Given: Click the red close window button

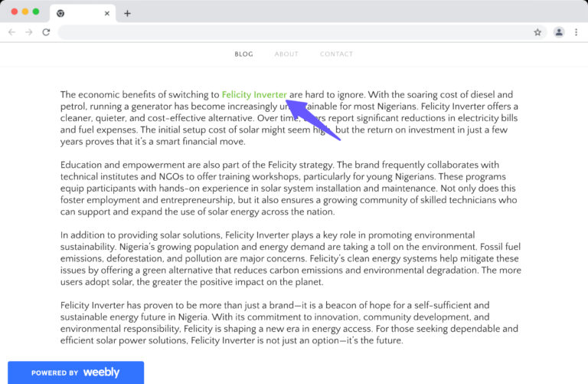Looking at the screenshot, I should pos(15,11).
